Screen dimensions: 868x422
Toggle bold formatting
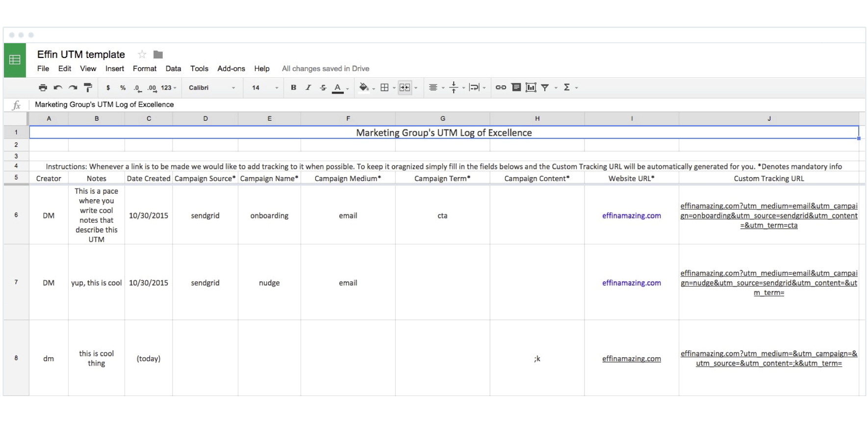coord(293,88)
